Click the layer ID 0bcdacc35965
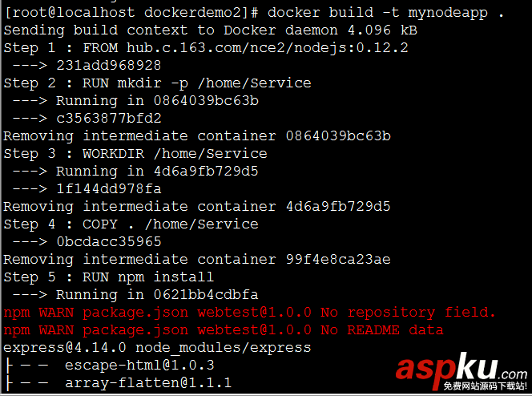The width and height of the screenshot is (532, 396). (x=108, y=242)
